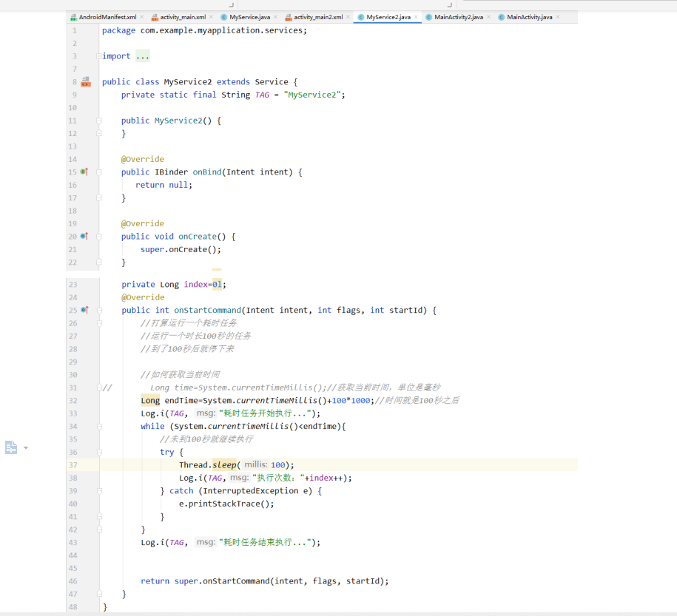Click the return null statement on line 16
Image resolution: width=677 pixels, height=616 pixels.
[x=164, y=185]
